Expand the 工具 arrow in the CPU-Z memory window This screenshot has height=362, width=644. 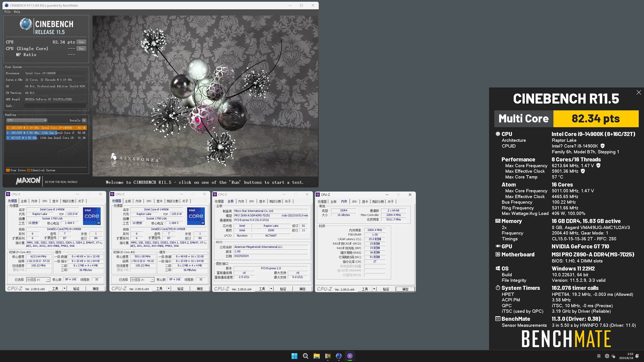(x=374, y=289)
